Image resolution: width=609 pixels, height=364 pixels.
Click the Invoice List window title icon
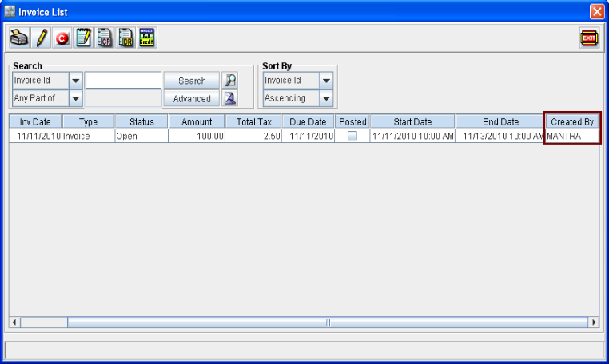(x=10, y=12)
